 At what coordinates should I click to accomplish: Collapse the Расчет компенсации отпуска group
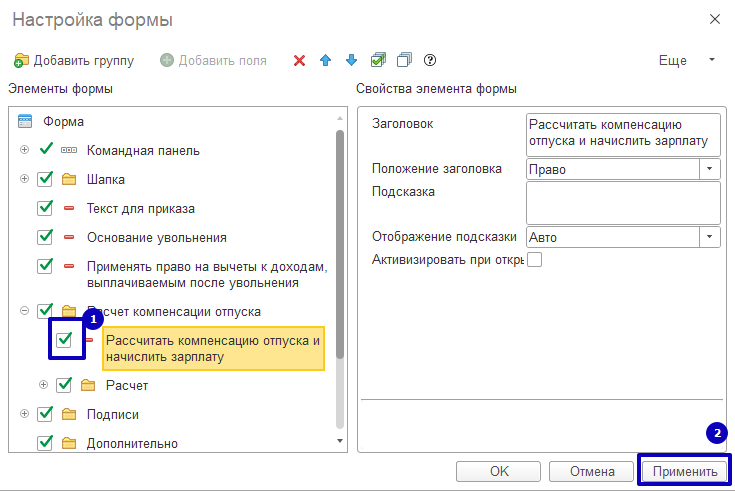pos(25,311)
